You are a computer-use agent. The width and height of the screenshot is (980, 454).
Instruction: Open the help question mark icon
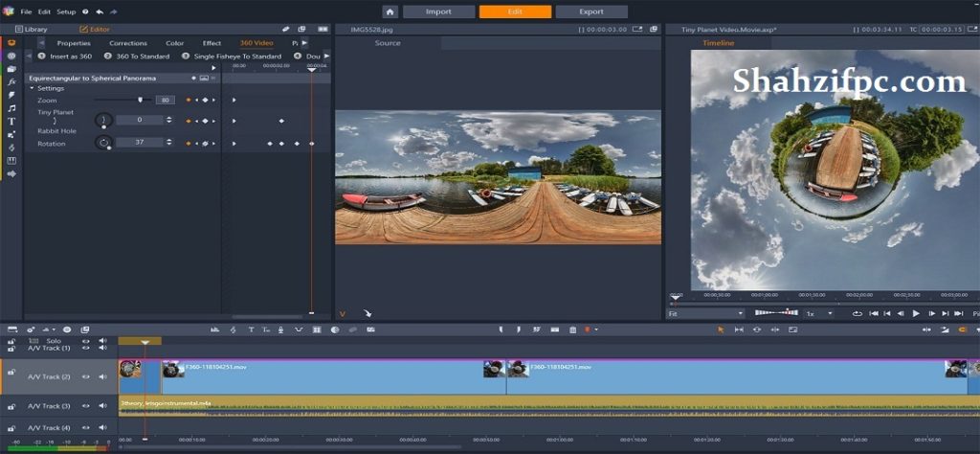click(x=85, y=11)
